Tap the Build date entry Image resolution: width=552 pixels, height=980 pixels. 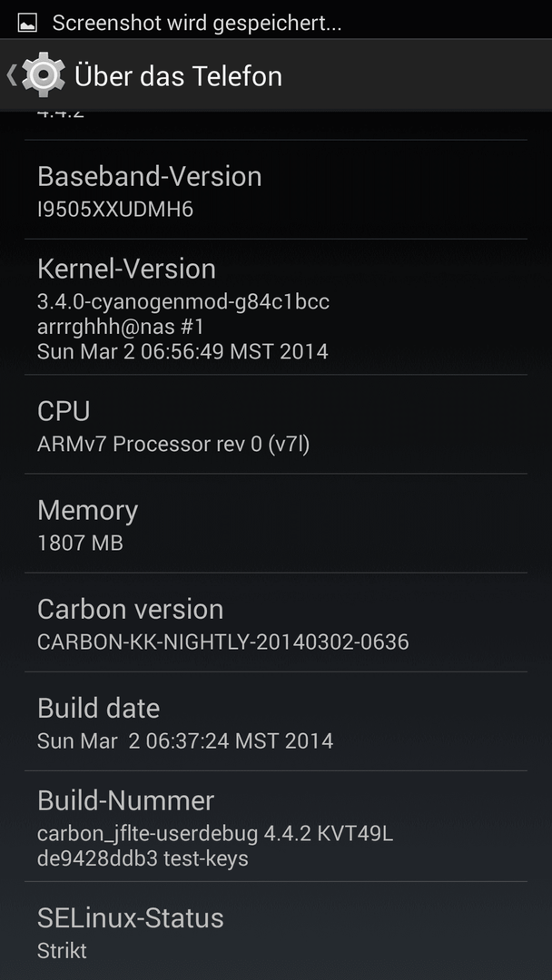(x=276, y=721)
